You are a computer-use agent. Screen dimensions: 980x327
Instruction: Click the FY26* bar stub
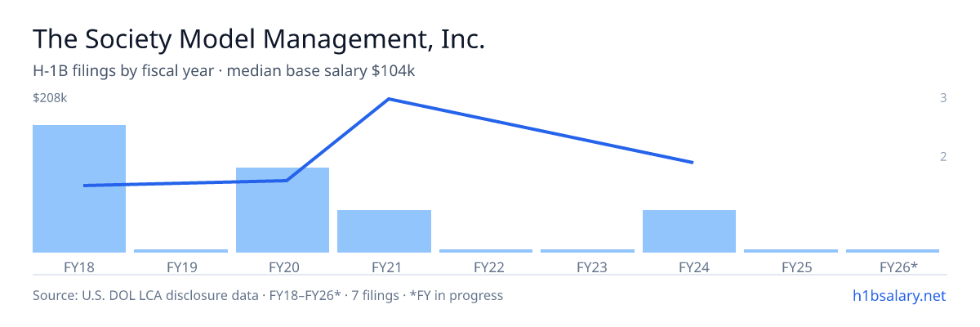pos(893,251)
